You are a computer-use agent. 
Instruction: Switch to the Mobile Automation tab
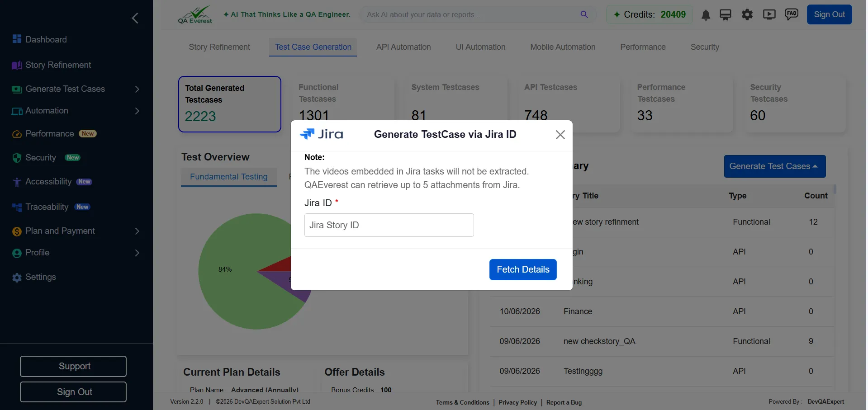click(x=563, y=47)
